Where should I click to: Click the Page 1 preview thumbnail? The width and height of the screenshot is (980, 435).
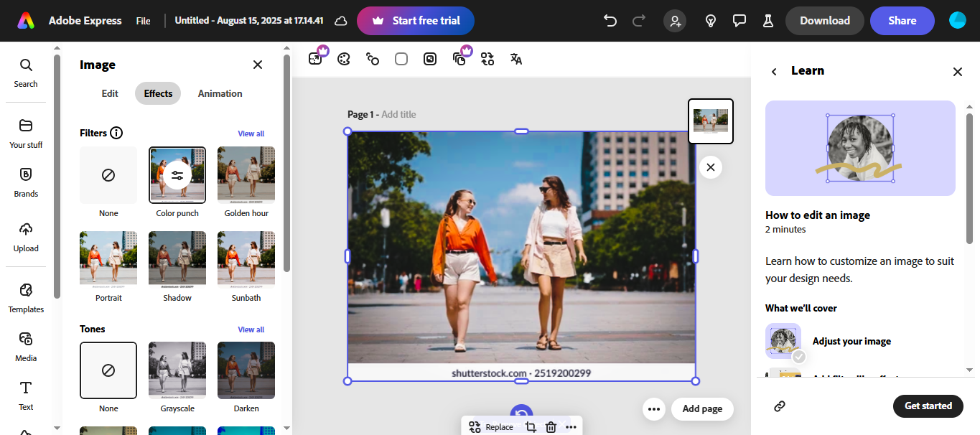710,121
